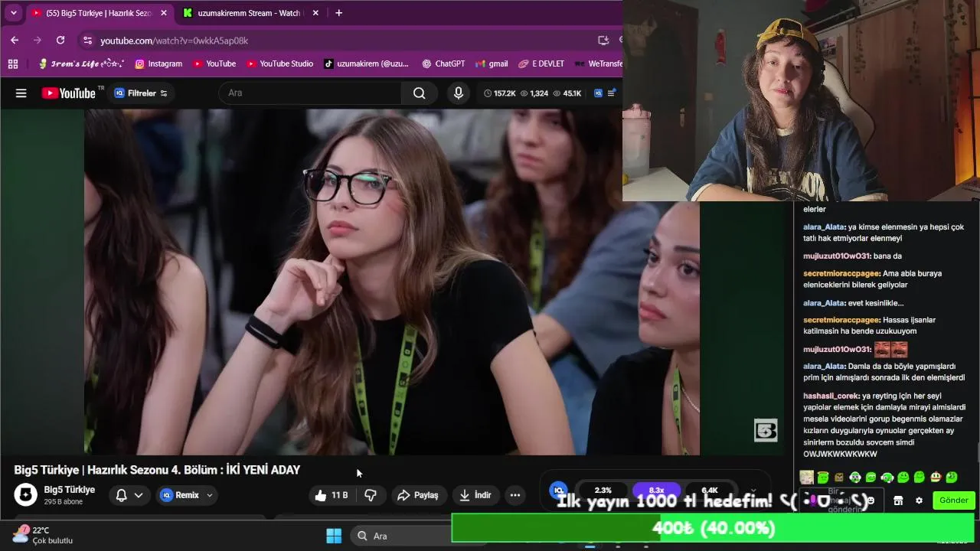This screenshot has width=980, height=551.
Task: Click the video title text IKI YENI ADAY
Action: click(263, 470)
